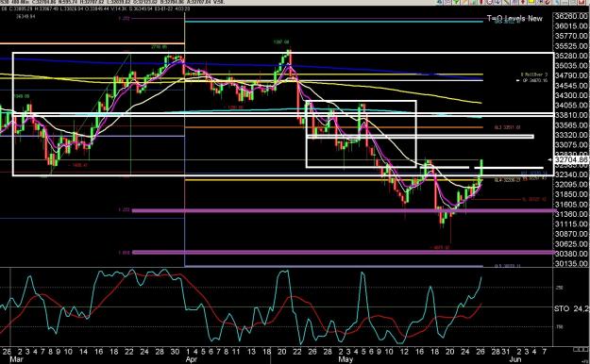Select the 14 date tick on time axis
This screenshot has width=590, height=364.
pos(83,352)
